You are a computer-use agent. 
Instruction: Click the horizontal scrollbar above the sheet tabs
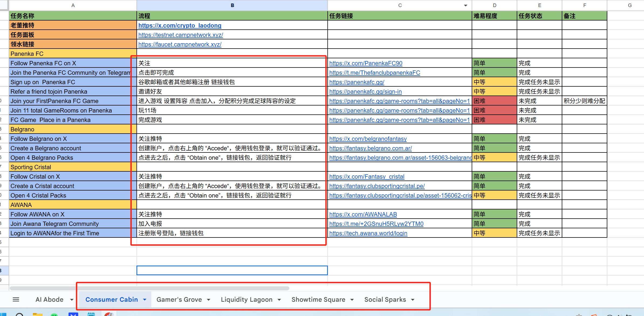click(150, 288)
